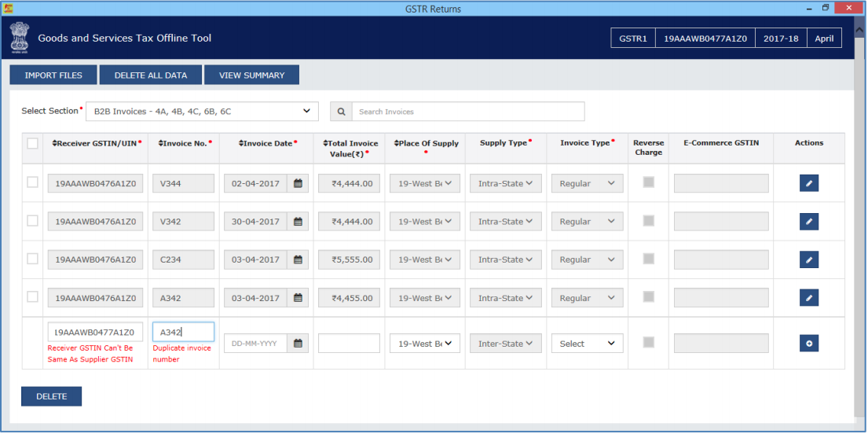Click the DELETE button below the table
Screen dimensions: 868x434
52,396
